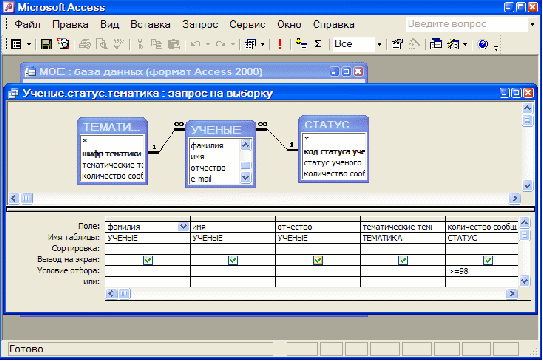This screenshot has height=361, width=543.
Task: Toggle show checkbox for отчество column
Action: pos(318,260)
